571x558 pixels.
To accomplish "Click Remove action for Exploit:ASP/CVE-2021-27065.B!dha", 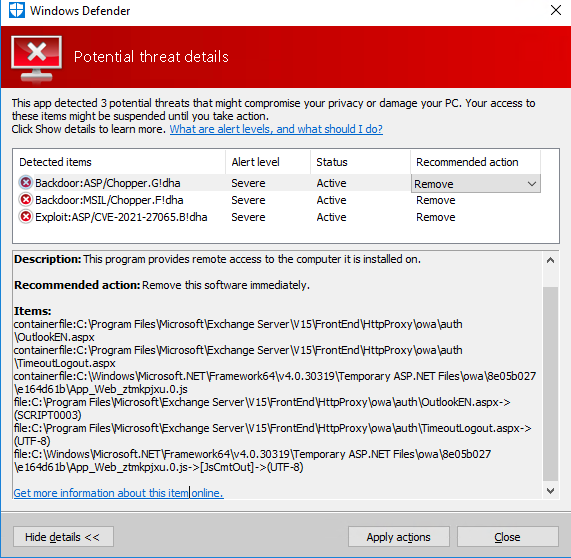I will 436,217.
